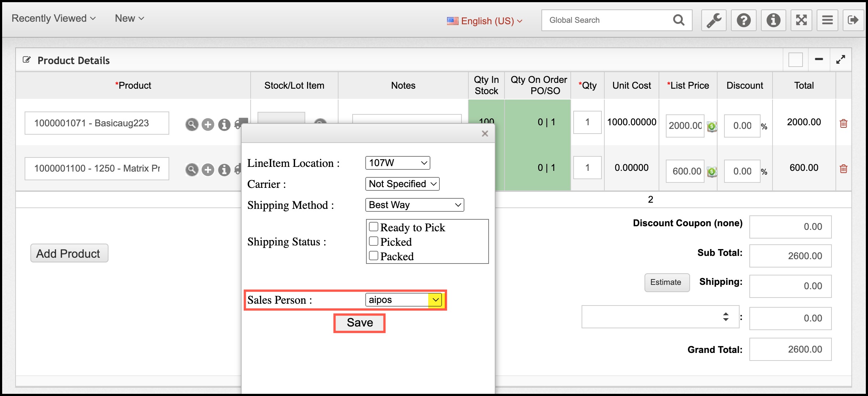The image size is (868, 396).
Task: Click the logout arrow icon
Action: click(853, 20)
